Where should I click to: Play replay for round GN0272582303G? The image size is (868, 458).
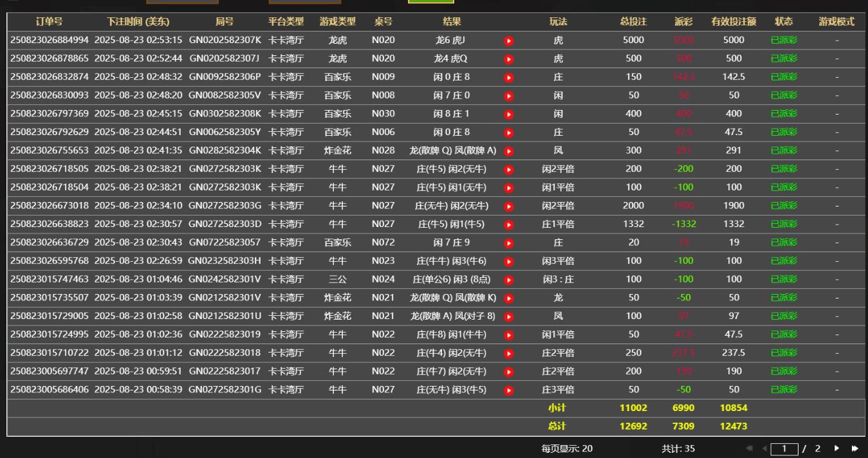509,206
